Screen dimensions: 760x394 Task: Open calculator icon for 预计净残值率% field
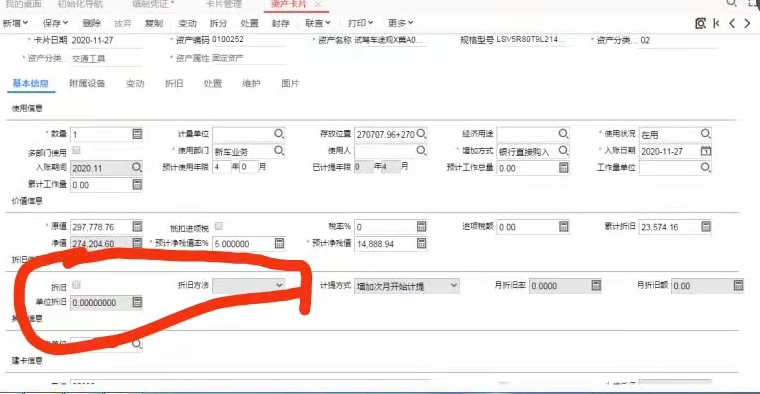tap(279, 243)
